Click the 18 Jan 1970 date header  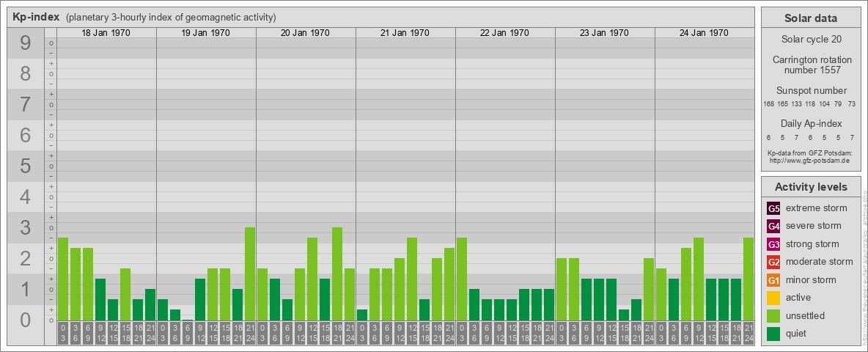[106, 33]
